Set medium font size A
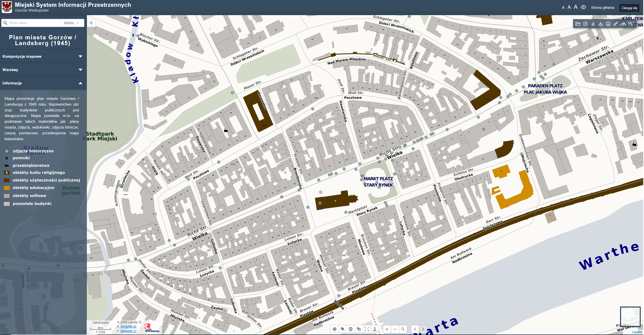 pyautogui.click(x=569, y=7)
